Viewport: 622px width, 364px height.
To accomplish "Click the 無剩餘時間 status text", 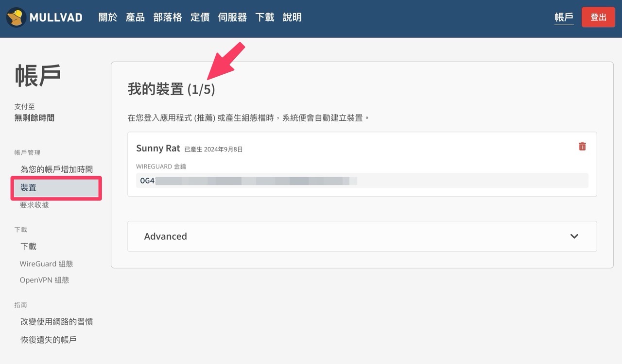I will [35, 118].
